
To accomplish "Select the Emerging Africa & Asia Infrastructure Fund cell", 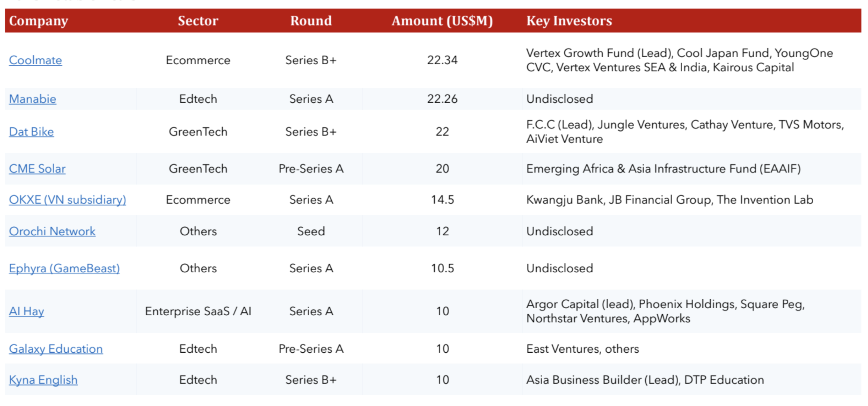I will click(663, 169).
